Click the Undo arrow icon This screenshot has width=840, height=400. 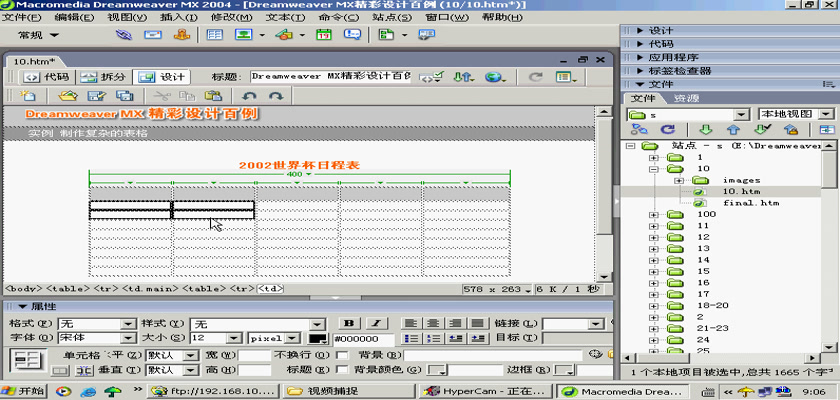coord(249,96)
